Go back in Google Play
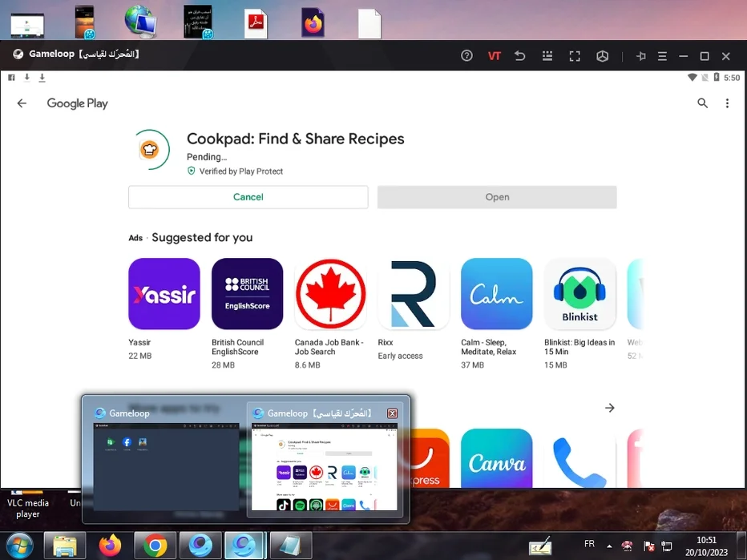Viewport: 747px width, 560px height. point(22,103)
